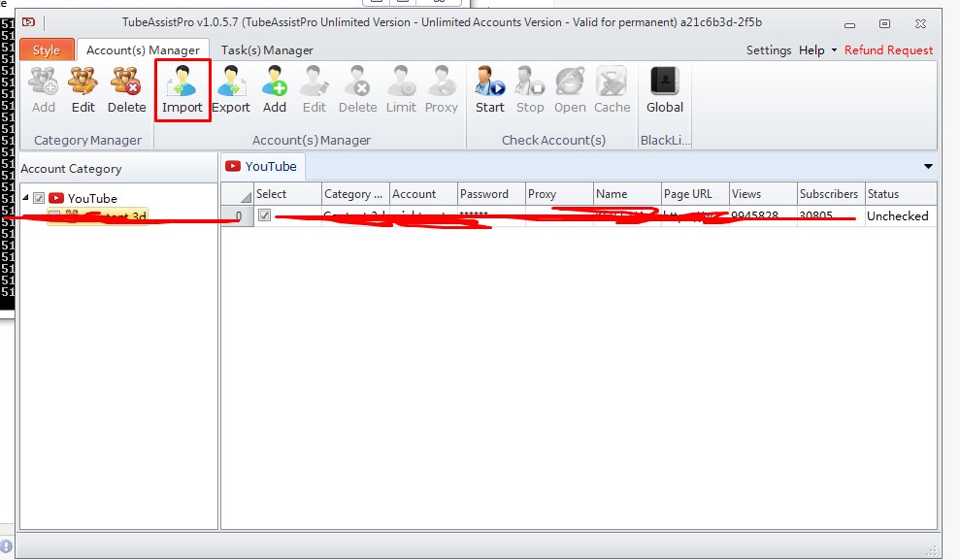Click the Cache icon in Check Account(s)
This screenshot has width=960, height=560.
(x=612, y=89)
